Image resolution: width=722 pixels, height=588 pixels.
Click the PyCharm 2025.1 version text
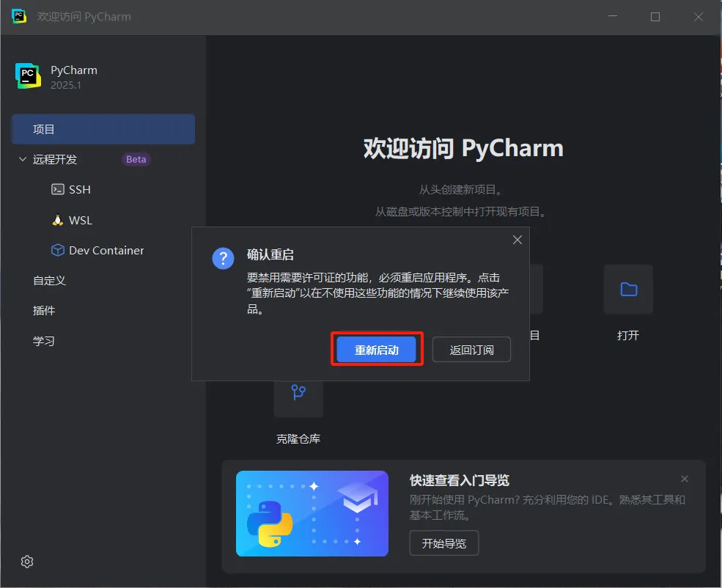[x=66, y=85]
